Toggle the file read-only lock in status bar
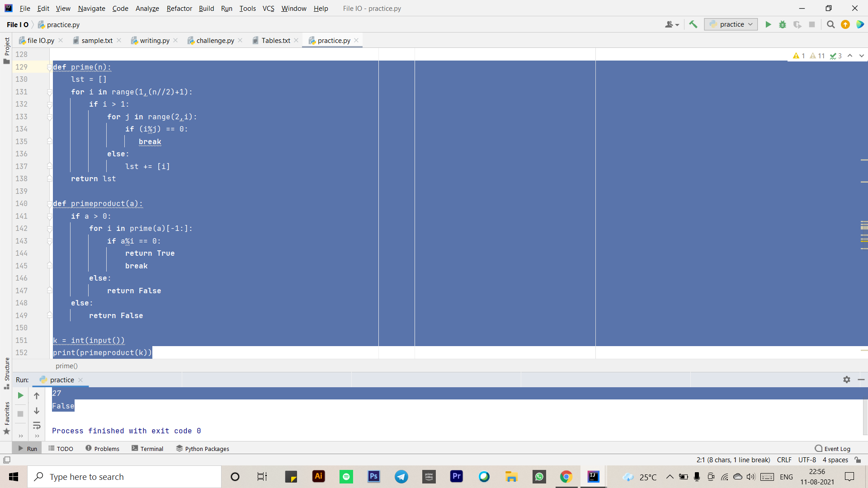 click(858, 460)
